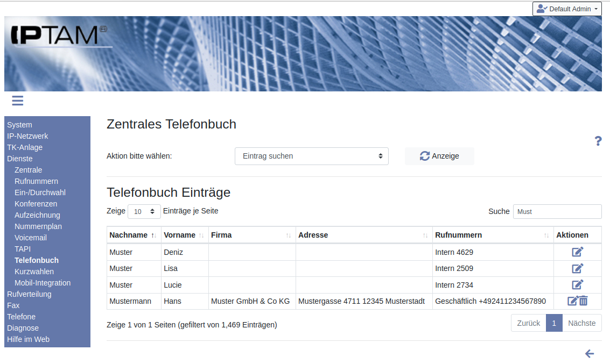Edit the Deniz Muster entry
The height and width of the screenshot is (364, 610).
tap(577, 252)
